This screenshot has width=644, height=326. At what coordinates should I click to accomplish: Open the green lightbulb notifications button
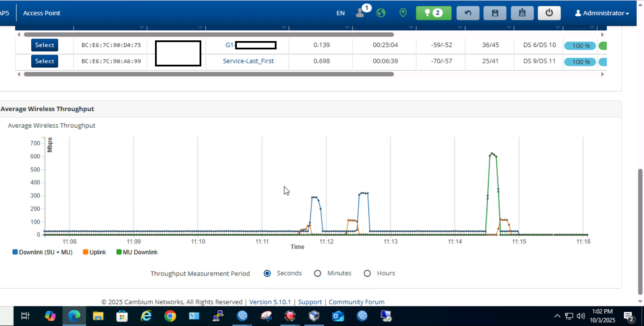point(433,13)
